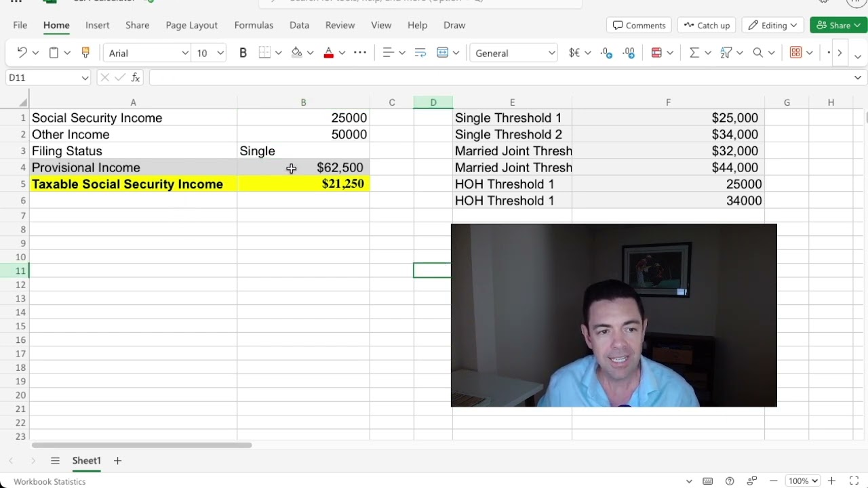This screenshot has height=488, width=868.
Task: Expand the ribbon display options chevron
Action: [x=858, y=57]
